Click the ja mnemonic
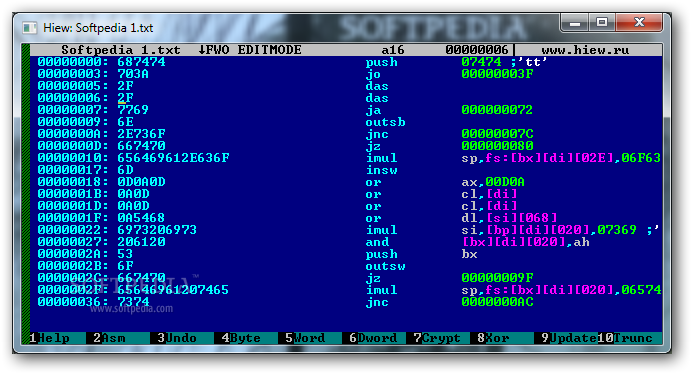692x374 pixels. [373, 110]
